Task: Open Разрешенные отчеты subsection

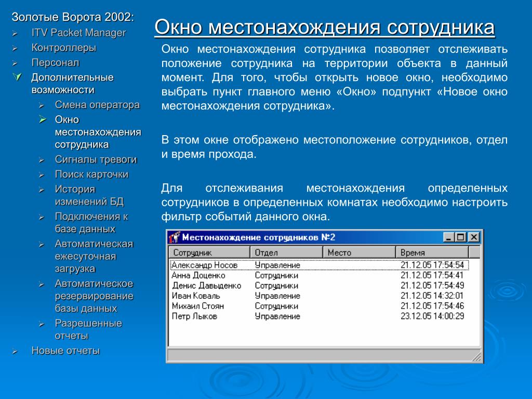Action: coord(88,329)
